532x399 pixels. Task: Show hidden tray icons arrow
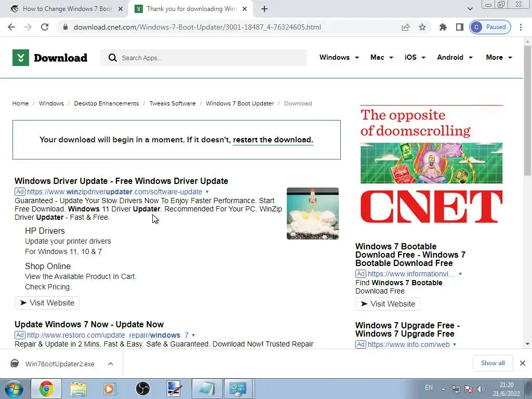443,389
